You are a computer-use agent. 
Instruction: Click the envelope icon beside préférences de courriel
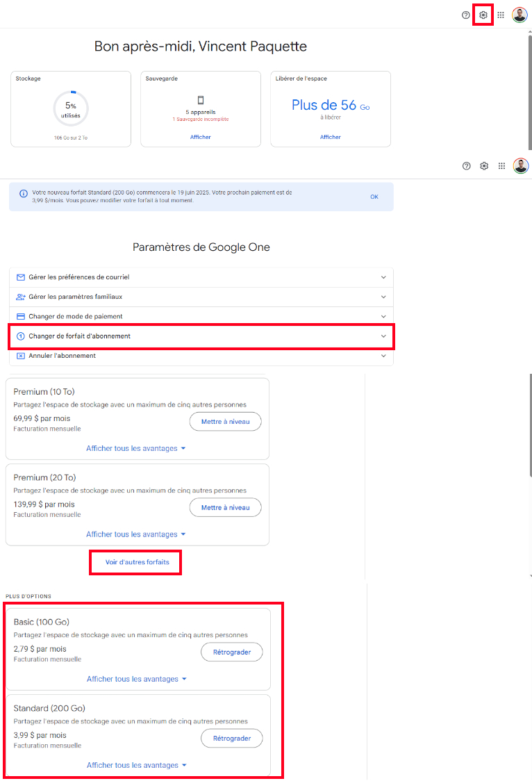point(20,277)
